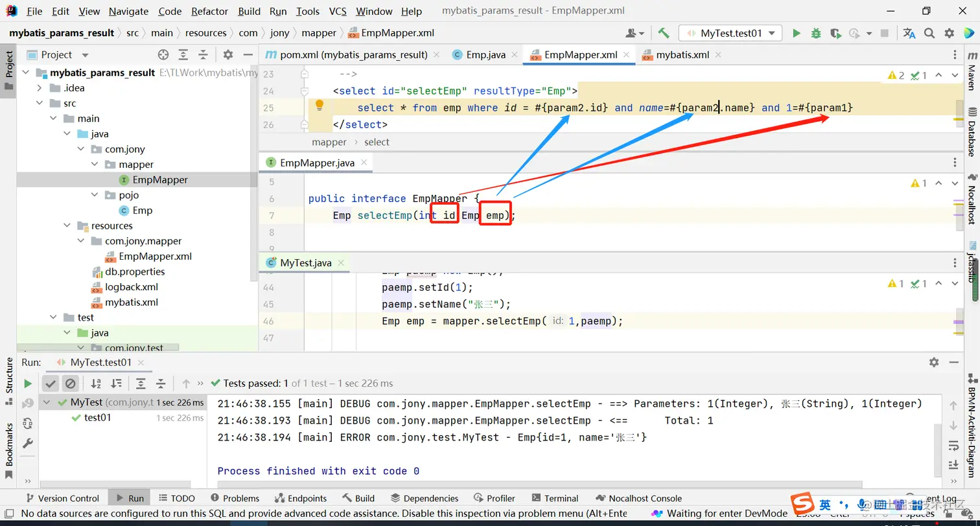Viewport: 980px width, 526px height.
Task: Open Run panel settings gear
Action: coord(934,363)
